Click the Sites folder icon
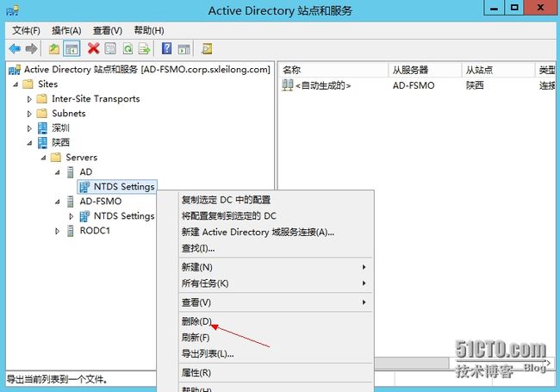Screen dimensions: 560x392 (x=28, y=84)
